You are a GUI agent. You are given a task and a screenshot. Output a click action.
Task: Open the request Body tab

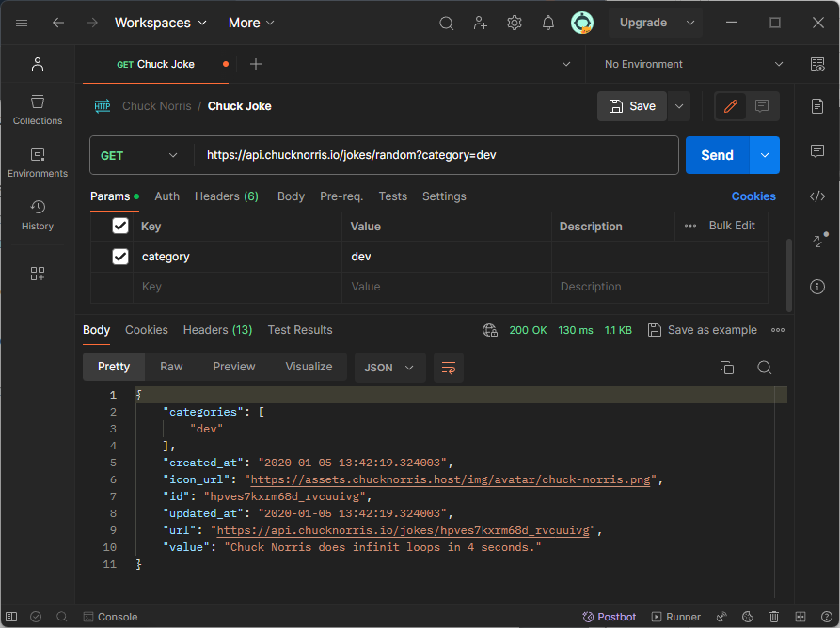pos(291,196)
